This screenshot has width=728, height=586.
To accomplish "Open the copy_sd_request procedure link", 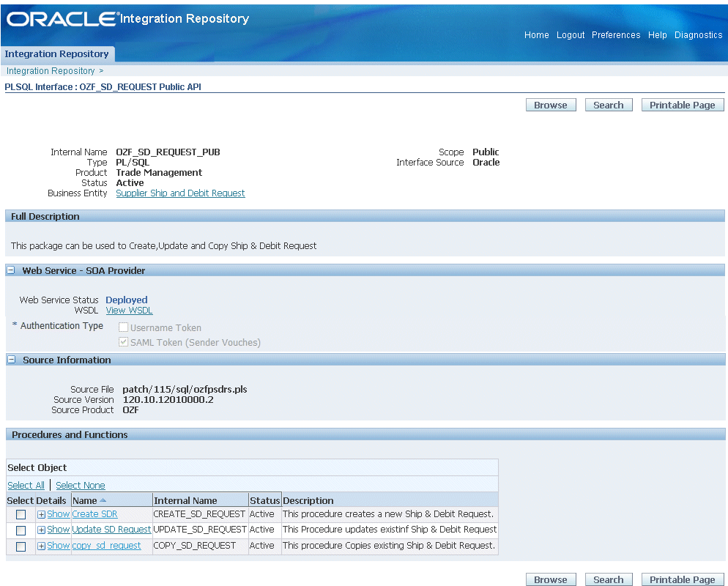I will pyautogui.click(x=106, y=546).
